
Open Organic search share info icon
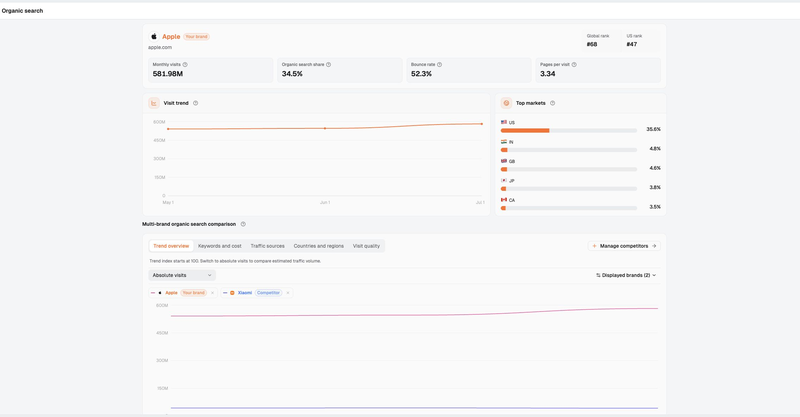[329, 65]
